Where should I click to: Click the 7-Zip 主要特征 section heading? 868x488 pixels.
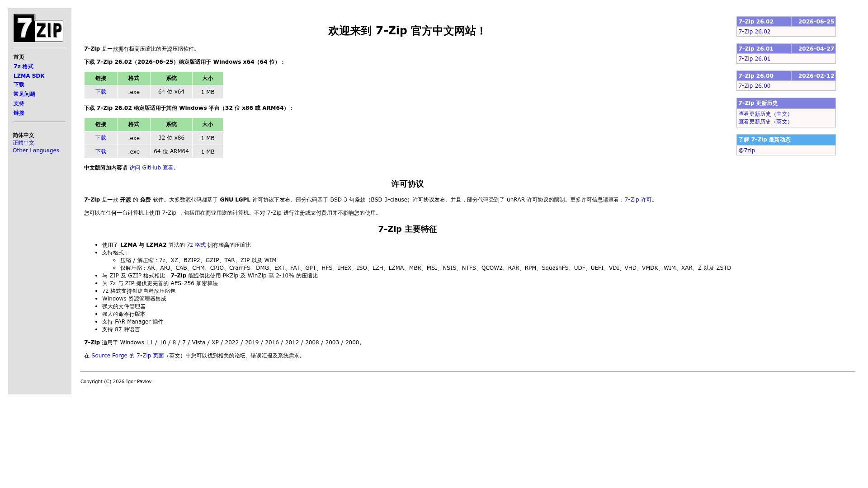tap(407, 229)
